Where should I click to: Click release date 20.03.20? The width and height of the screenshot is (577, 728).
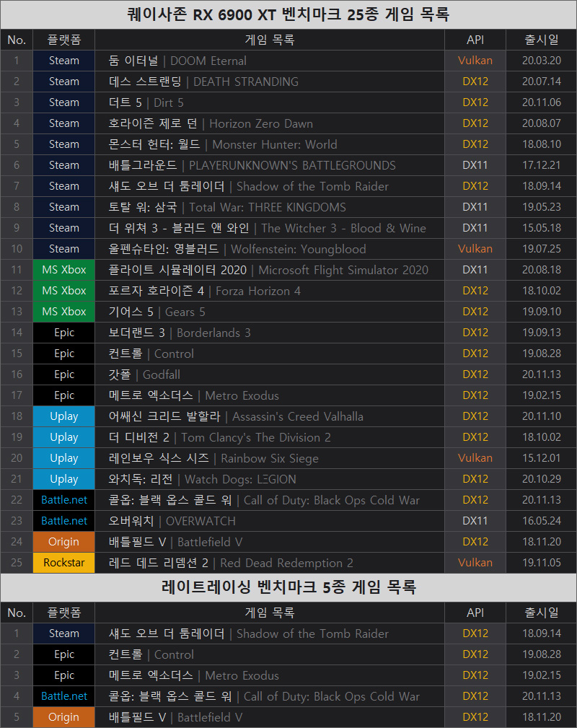(x=541, y=61)
